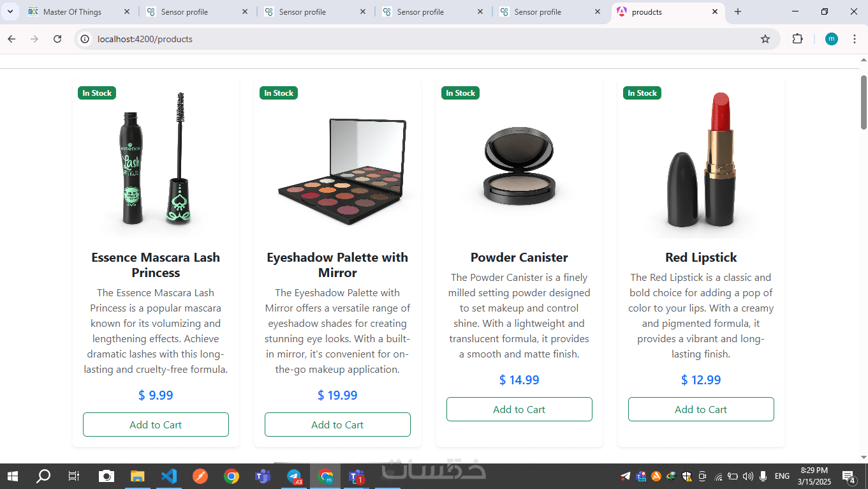Viewport: 868px width, 489px height.
Task: Open the tab search dropdown arrow
Action: pos(10,11)
